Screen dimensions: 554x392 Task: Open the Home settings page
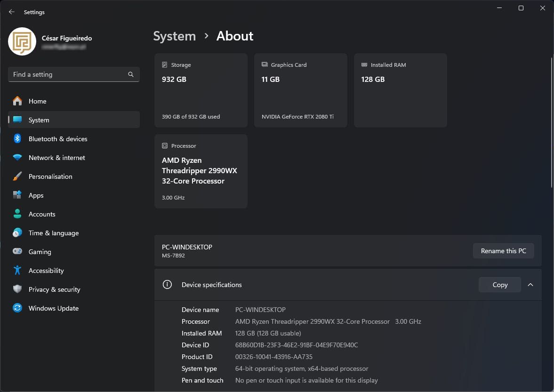point(73,101)
